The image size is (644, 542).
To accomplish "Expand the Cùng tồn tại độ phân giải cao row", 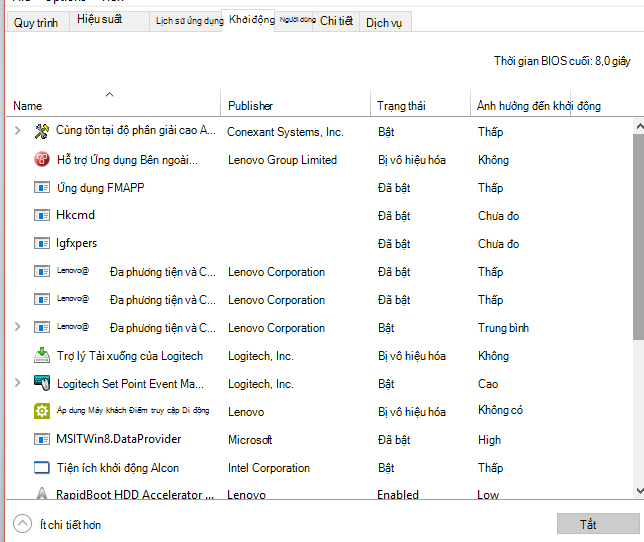I will coord(18,131).
